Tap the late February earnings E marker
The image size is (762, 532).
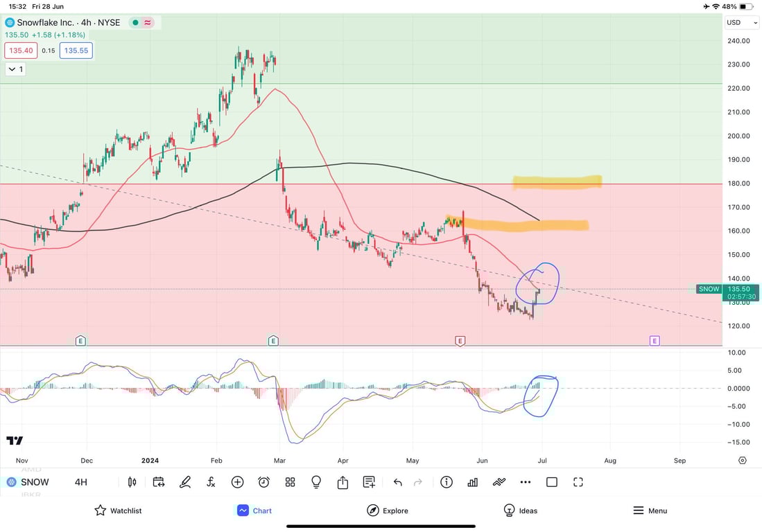(x=273, y=341)
